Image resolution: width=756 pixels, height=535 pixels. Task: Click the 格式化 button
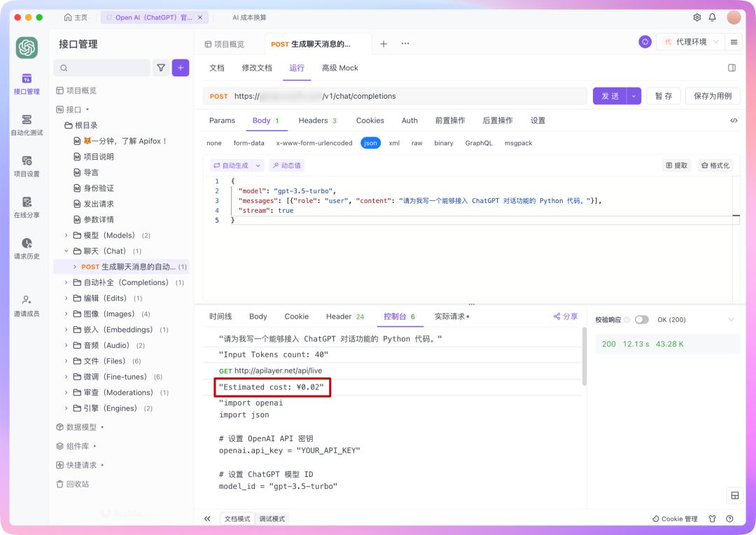point(715,165)
